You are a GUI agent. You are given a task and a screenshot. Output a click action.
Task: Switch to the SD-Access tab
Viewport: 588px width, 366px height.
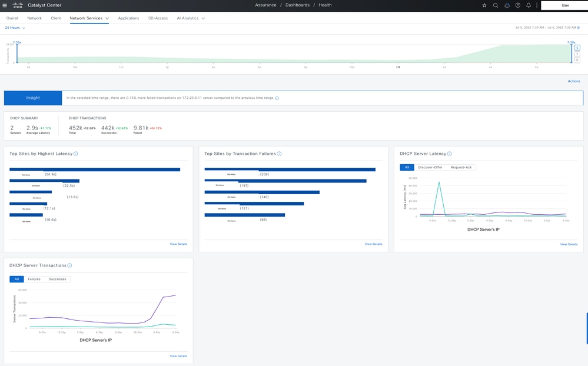pos(158,18)
